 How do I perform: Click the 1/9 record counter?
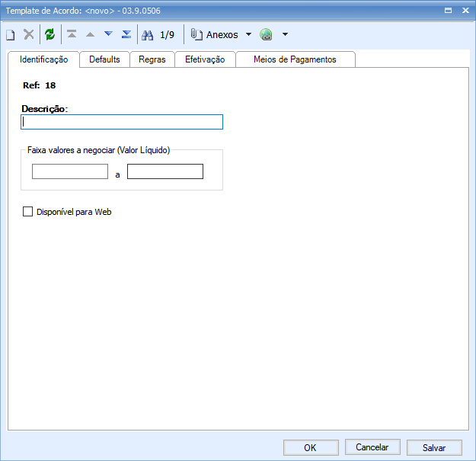tap(168, 35)
